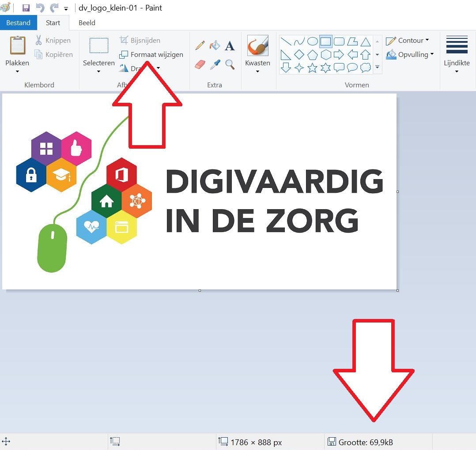The image size is (476, 450).
Task: Select the Text tool
Action: [x=230, y=45]
